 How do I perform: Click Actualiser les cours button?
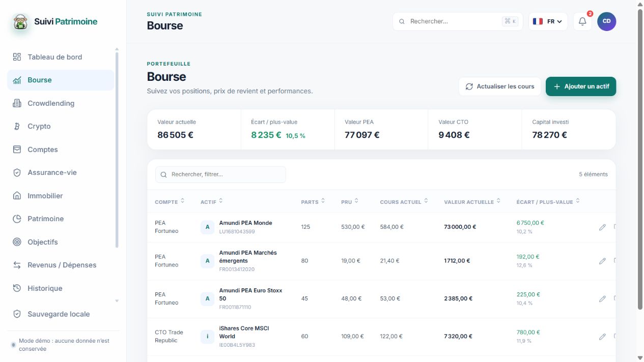click(x=500, y=86)
